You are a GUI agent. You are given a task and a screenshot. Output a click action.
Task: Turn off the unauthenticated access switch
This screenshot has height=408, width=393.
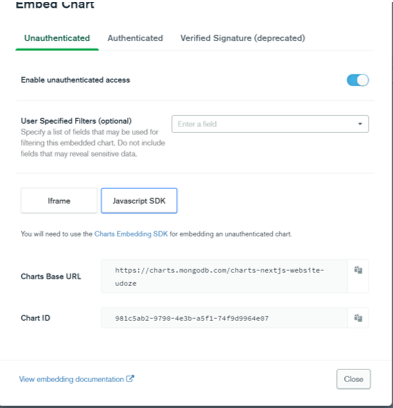click(358, 80)
